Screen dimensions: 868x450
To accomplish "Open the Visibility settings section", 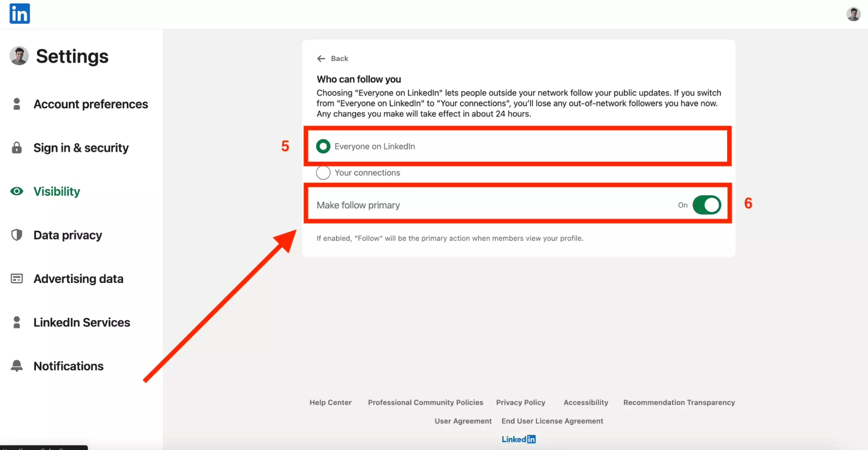I will [x=57, y=191].
